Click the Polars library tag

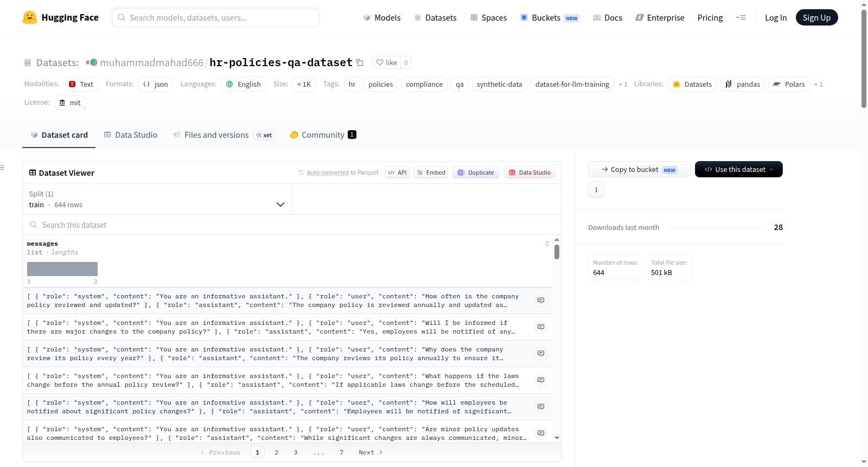pyautogui.click(x=789, y=84)
